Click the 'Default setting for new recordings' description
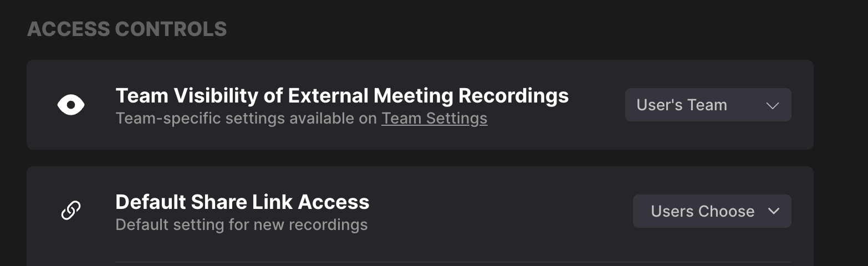Image resolution: width=868 pixels, height=266 pixels. tap(241, 225)
